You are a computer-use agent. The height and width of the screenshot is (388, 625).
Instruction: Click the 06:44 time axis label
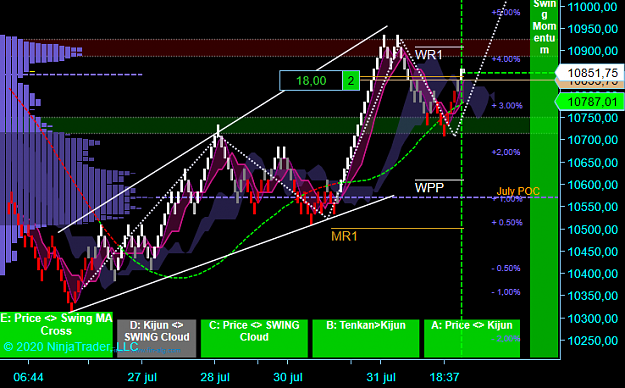[28, 377]
